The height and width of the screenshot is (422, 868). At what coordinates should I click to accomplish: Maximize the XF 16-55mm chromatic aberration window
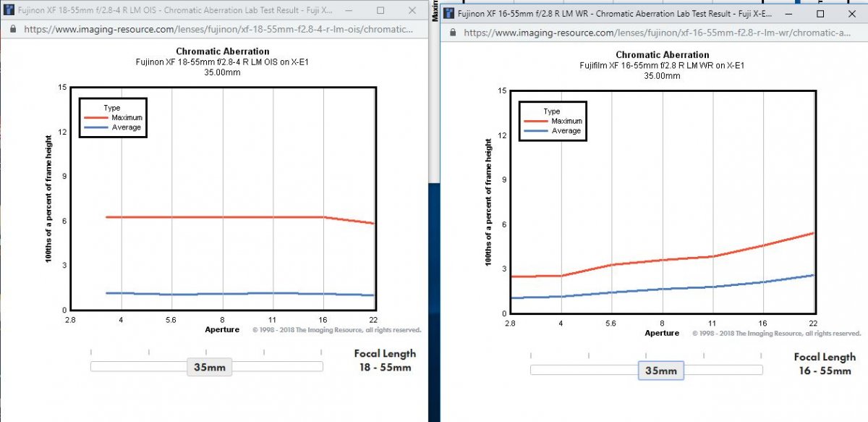click(820, 13)
